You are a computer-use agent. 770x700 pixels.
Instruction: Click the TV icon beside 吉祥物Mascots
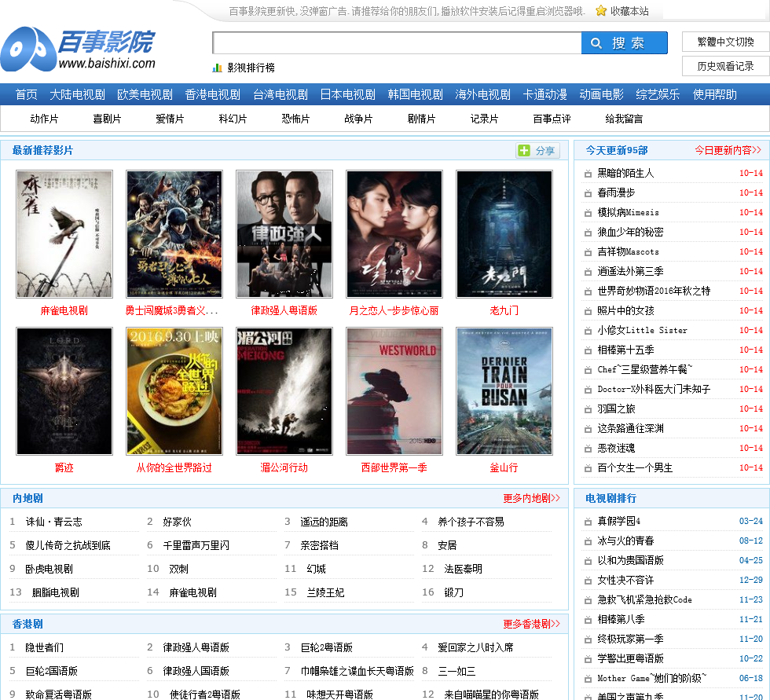(x=588, y=252)
